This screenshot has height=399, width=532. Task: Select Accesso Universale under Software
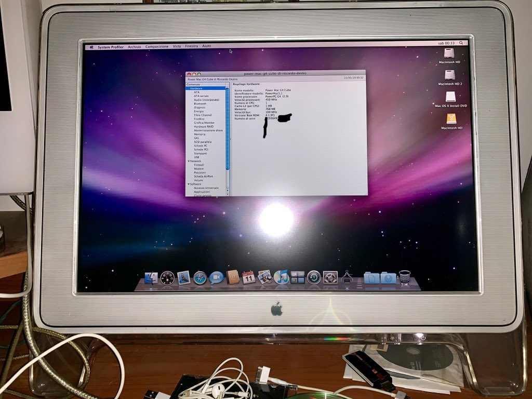pos(206,188)
